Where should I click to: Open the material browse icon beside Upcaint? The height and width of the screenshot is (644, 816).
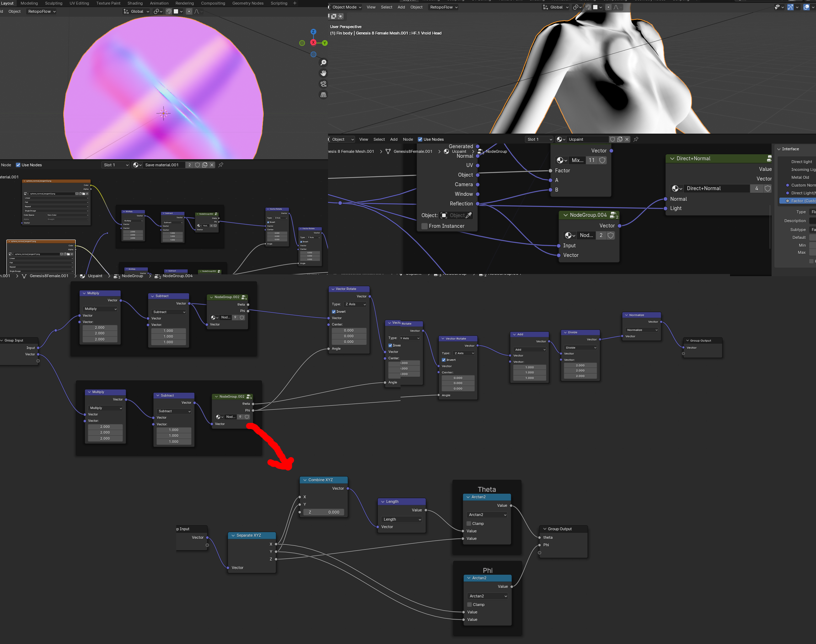click(x=561, y=139)
